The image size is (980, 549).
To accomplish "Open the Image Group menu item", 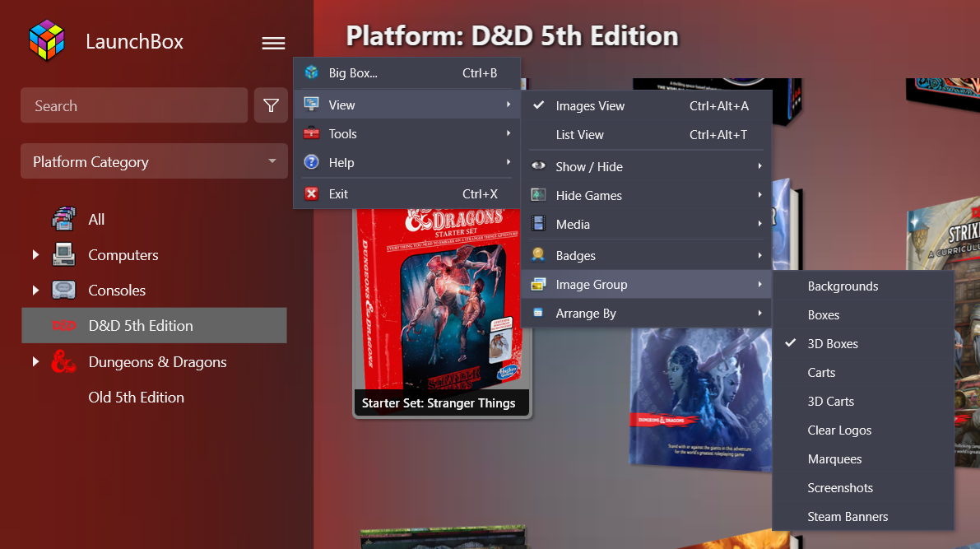I will pyautogui.click(x=646, y=285).
